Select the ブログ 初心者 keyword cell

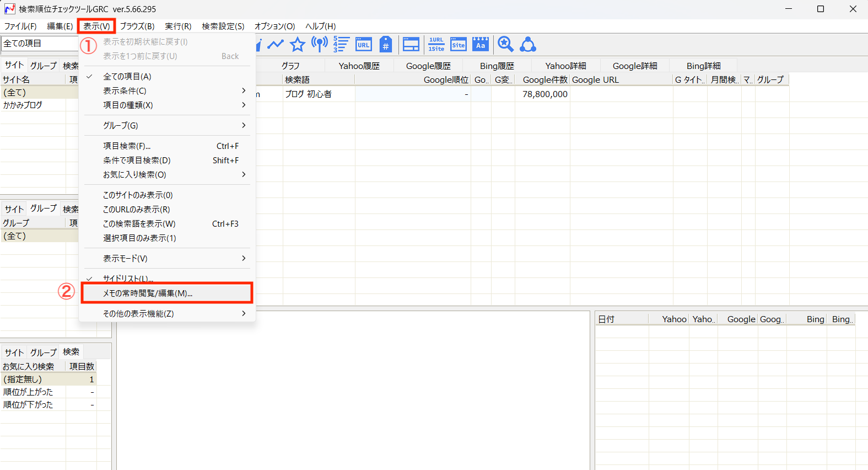[x=319, y=94]
